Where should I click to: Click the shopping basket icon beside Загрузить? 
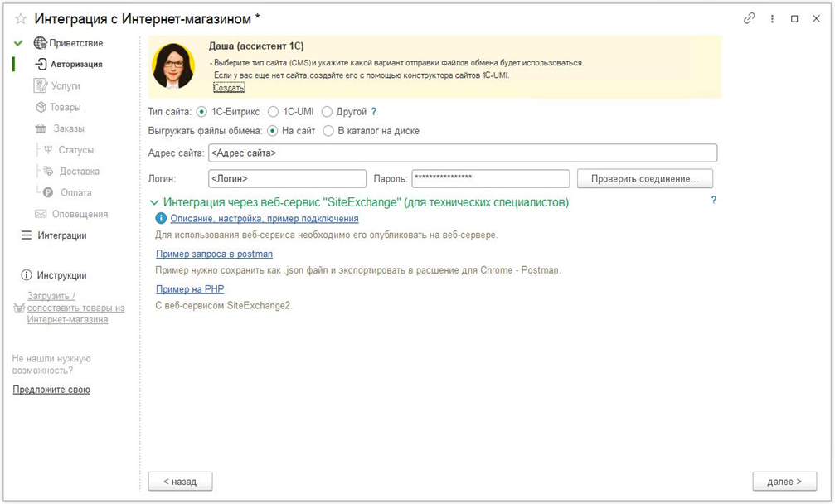click(19, 308)
